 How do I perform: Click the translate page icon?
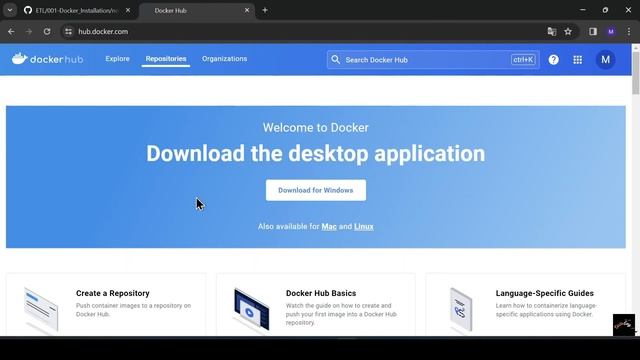point(552,31)
